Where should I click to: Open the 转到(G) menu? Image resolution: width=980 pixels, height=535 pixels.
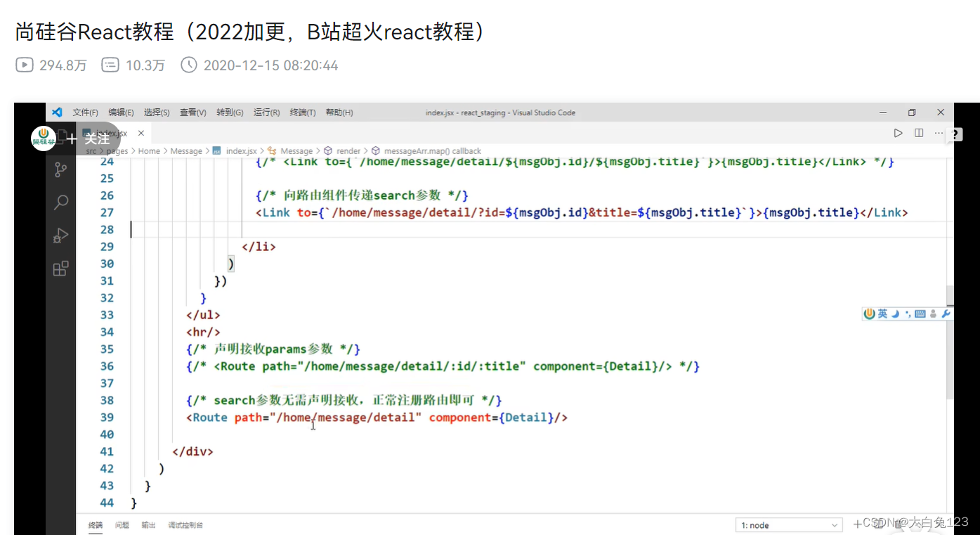tap(230, 112)
